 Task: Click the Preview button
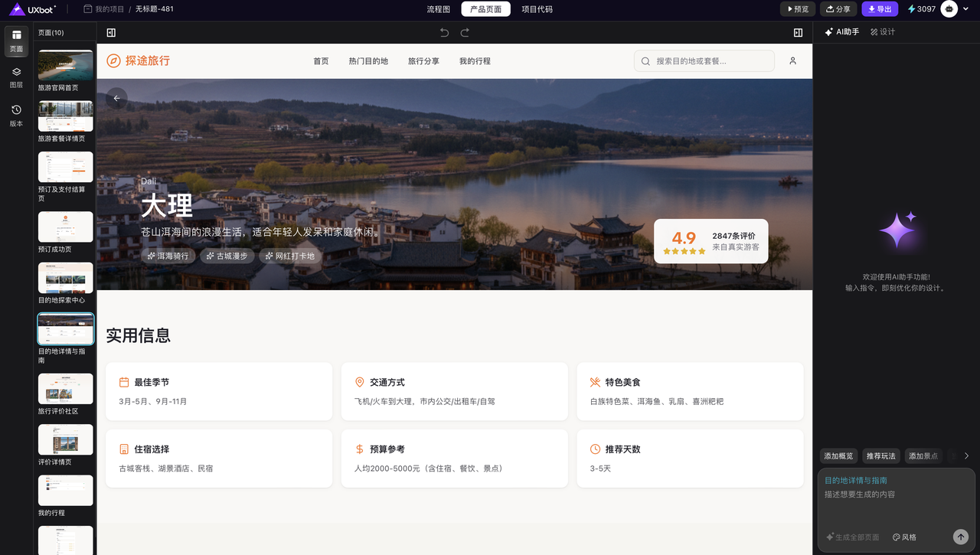(798, 9)
